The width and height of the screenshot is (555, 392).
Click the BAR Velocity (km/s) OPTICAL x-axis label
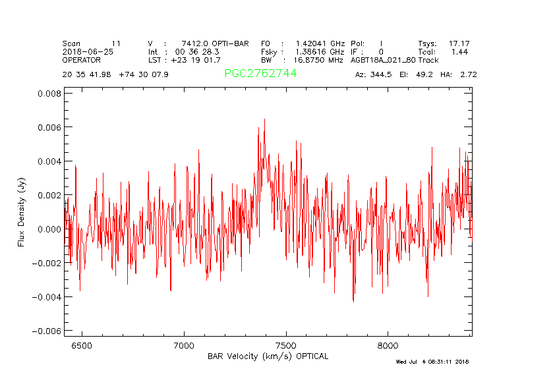(x=268, y=356)
